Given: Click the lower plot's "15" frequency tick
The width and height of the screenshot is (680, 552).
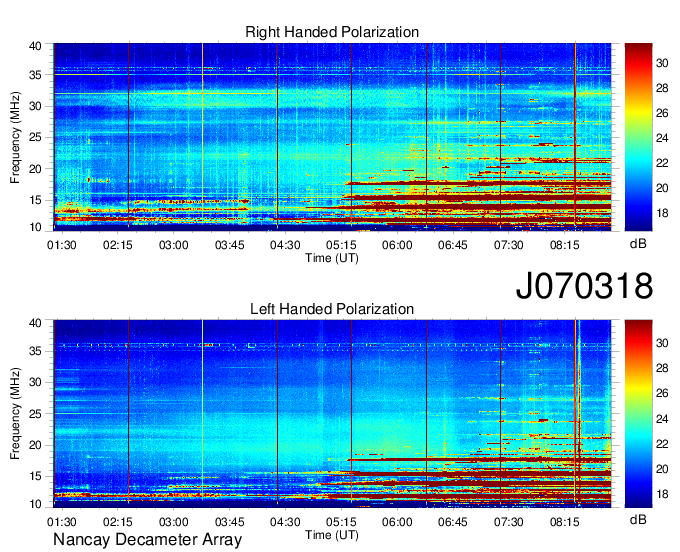Looking at the screenshot, I should click(x=35, y=477).
